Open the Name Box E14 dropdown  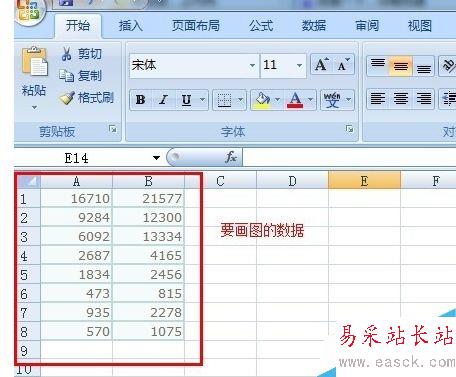[156, 158]
